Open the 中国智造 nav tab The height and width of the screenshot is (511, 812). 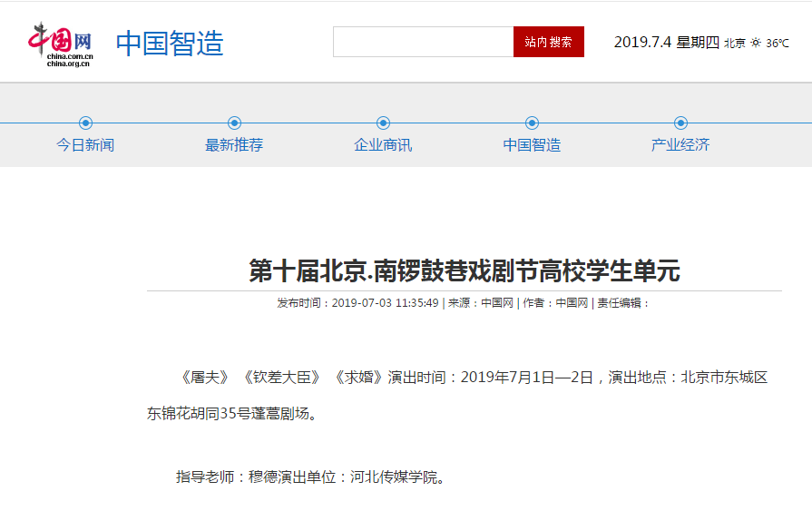[x=532, y=145]
